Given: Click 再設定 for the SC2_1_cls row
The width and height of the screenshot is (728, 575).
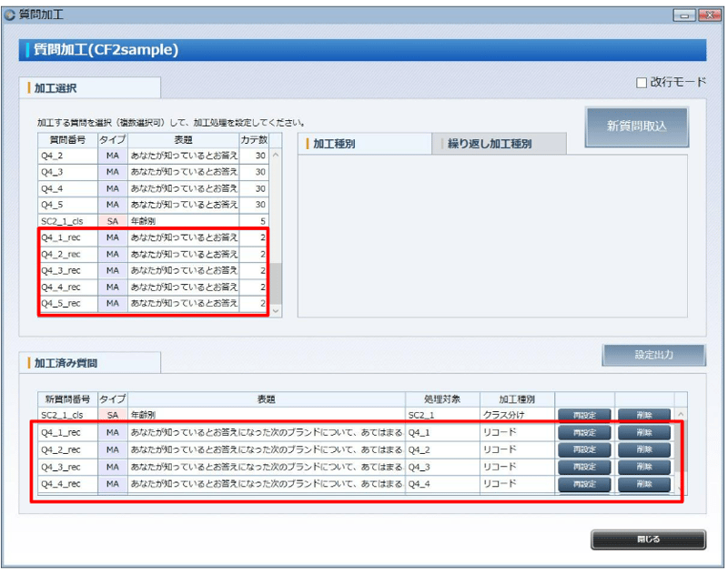Looking at the screenshot, I should coord(583,415).
